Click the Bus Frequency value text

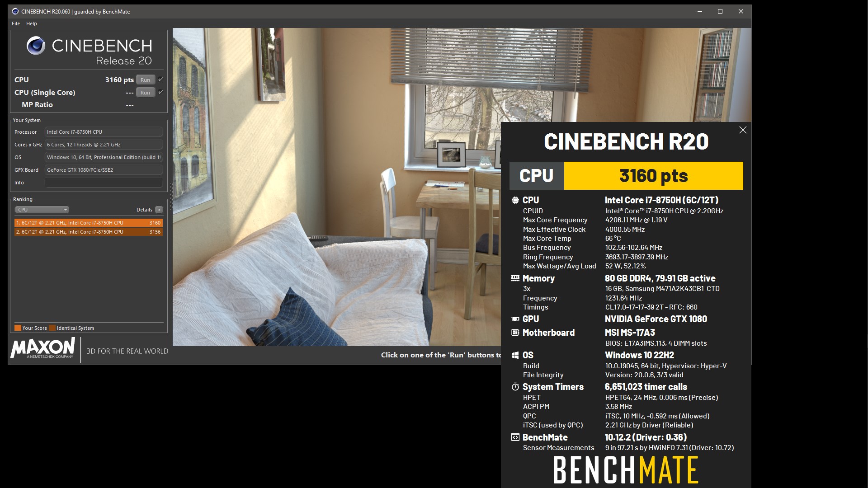pyautogui.click(x=633, y=248)
